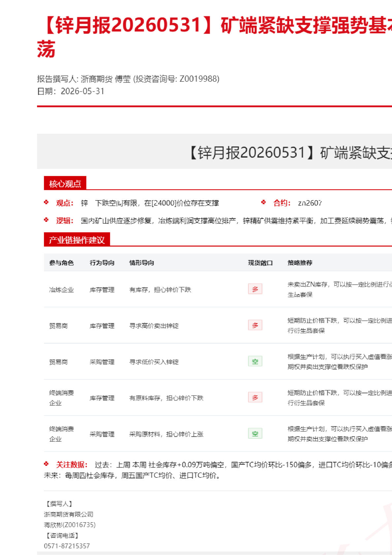Click the cell 寻求高价卖出锌锭
The width and height of the screenshot is (392, 555).
tap(154, 326)
